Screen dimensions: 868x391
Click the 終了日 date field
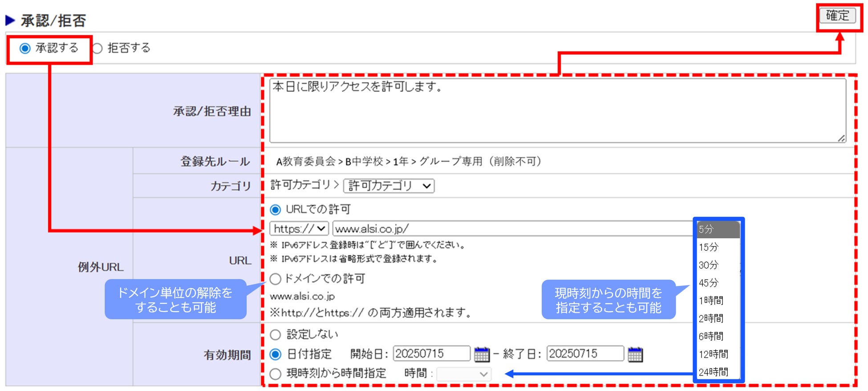[585, 354]
